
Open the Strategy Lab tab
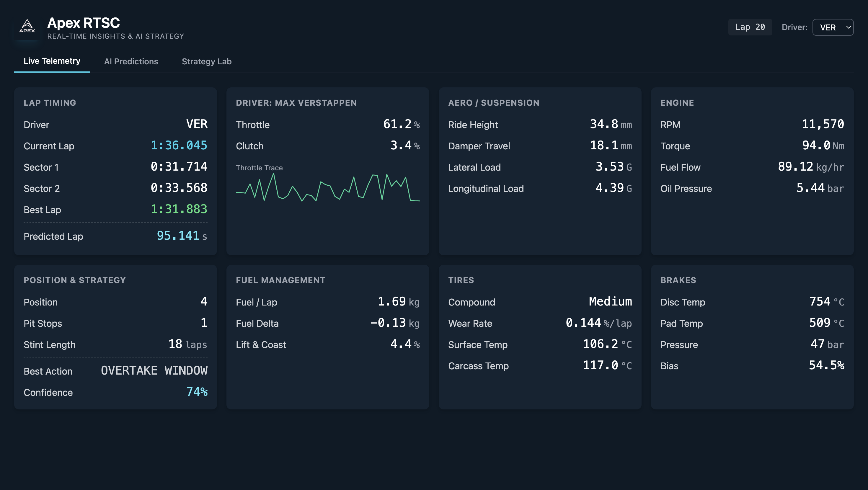coord(207,61)
